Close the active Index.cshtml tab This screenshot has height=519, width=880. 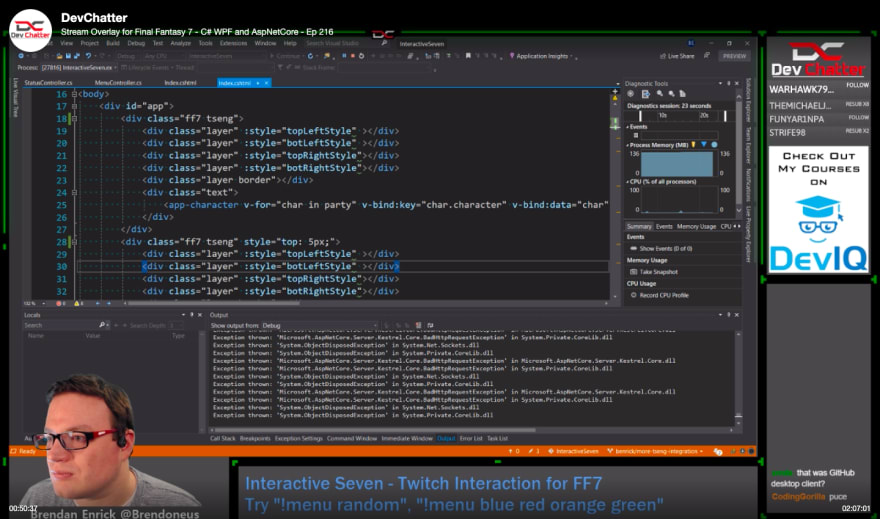pyautogui.click(x=267, y=82)
